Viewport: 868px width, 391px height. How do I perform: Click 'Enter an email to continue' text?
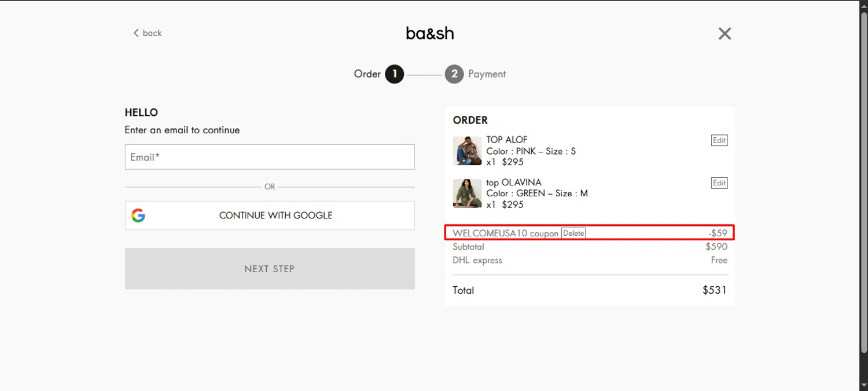(182, 130)
